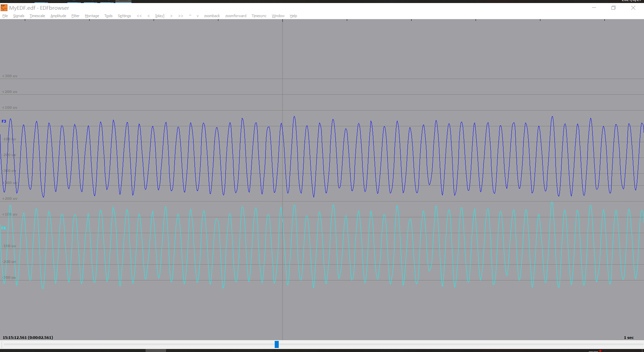644x352 pixels.
Task: Select the F4 signal label
Action: 4,228
